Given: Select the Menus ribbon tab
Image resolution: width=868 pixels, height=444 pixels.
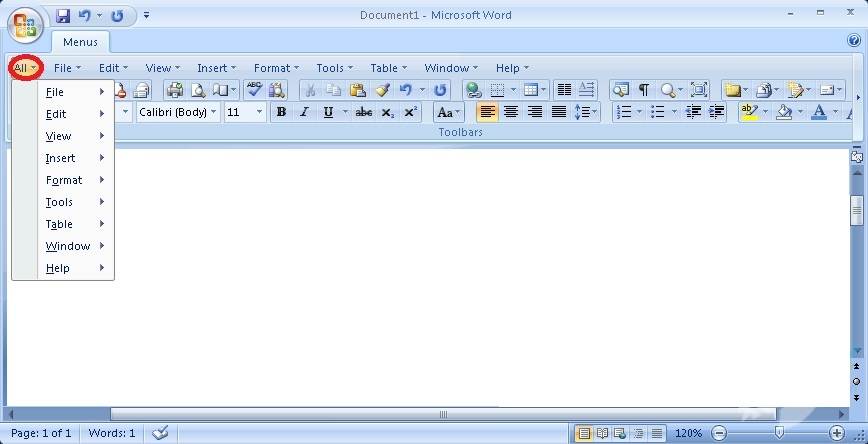Looking at the screenshot, I should tap(80, 43).
